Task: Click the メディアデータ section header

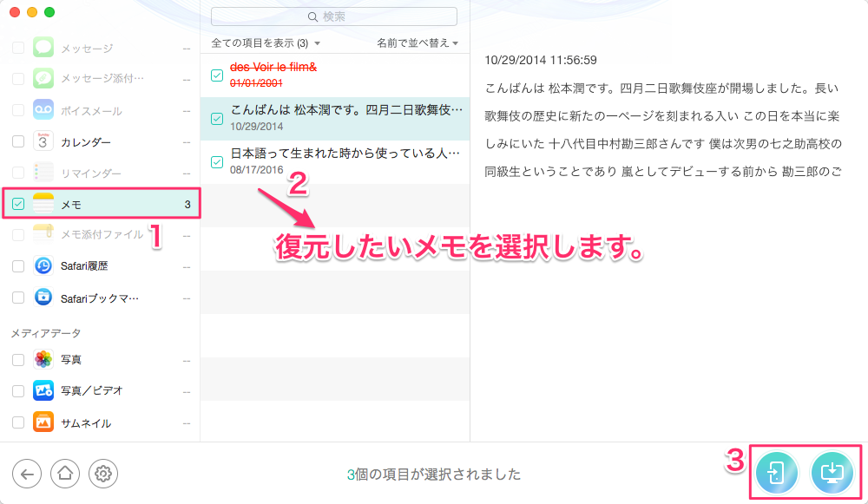Action: click(x=46, y=333)
